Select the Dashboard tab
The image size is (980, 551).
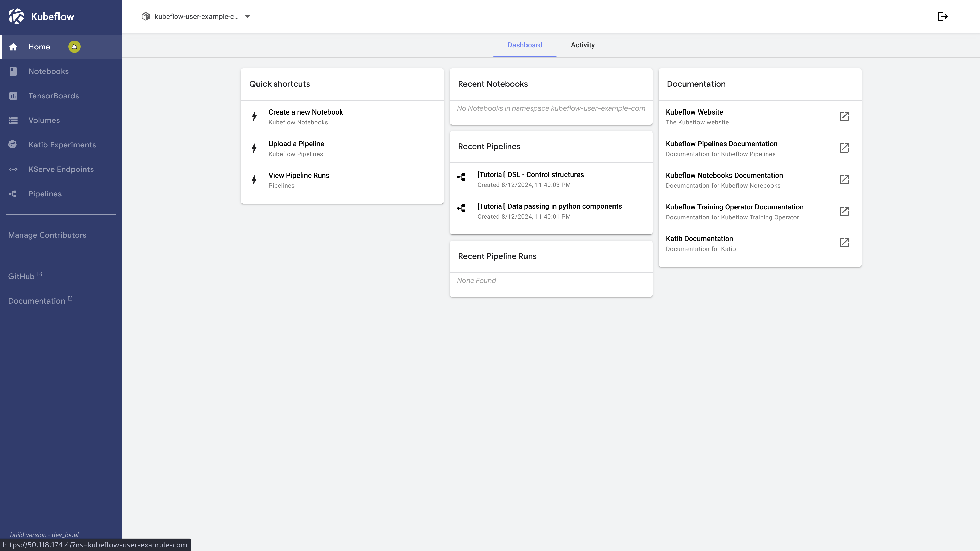(524, 45)
